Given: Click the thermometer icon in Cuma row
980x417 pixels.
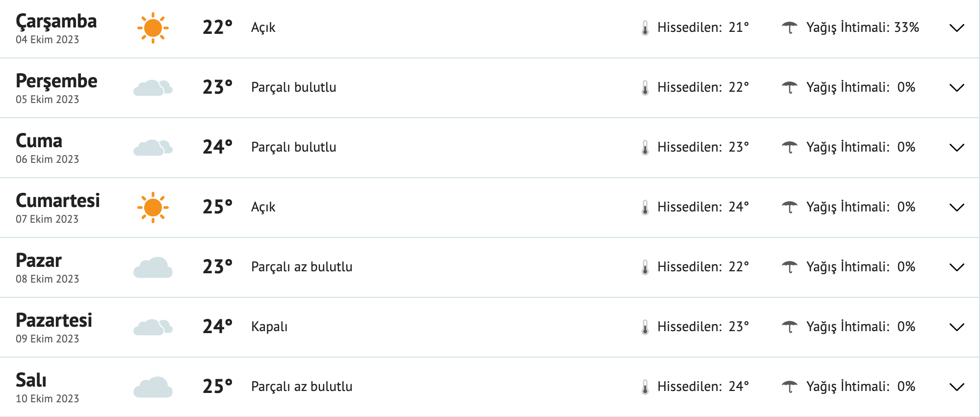Looking at the screenshot, I should click(x=645, y=148).
